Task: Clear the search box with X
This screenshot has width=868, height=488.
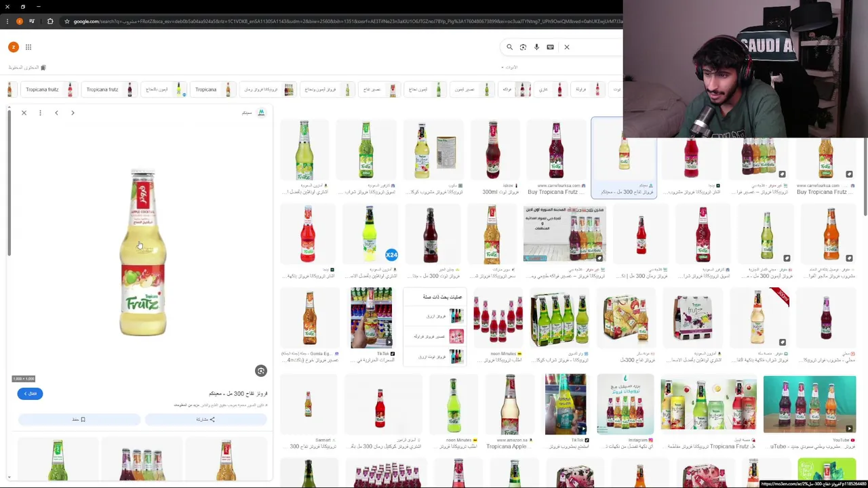Action: coord(567,47)
